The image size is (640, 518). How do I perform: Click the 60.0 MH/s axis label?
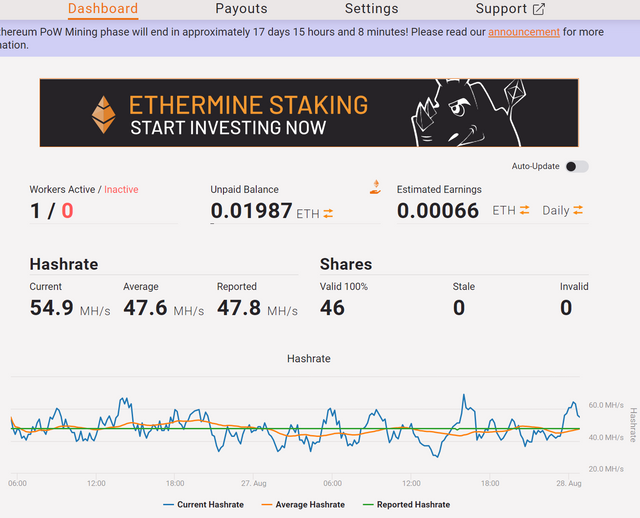pos(606,405)
